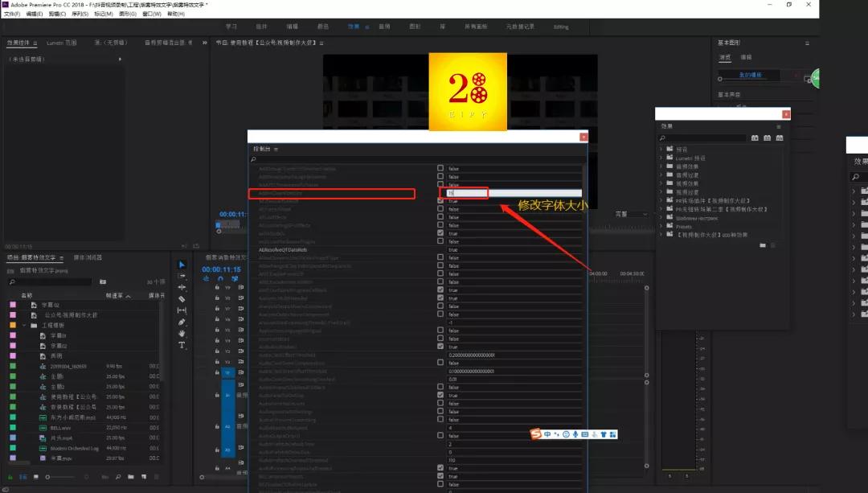Image resolution: width=868 pixels, height=493 pixels.
Task: Select the Selection arrow tool
Action: pos(182,265)
